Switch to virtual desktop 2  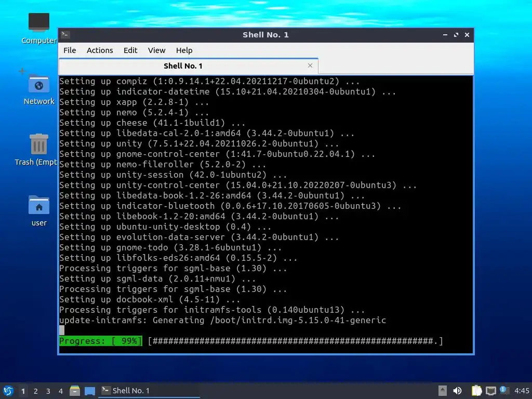coord(36,391)
